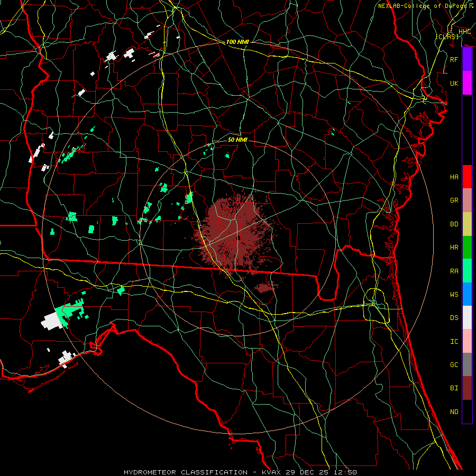Viewport: 476px width, 476px height.
Task: Click the WS legend label
Action: [x=454, y=294]
